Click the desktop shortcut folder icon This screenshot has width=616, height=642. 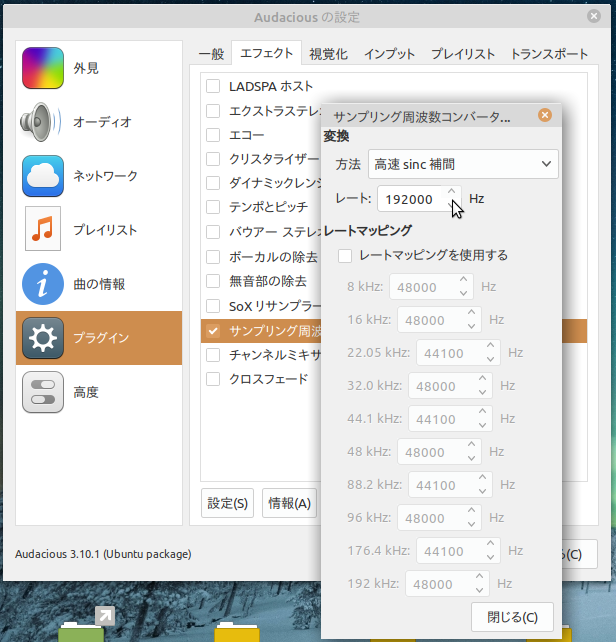pyautogui.click(x=86, y=624)
